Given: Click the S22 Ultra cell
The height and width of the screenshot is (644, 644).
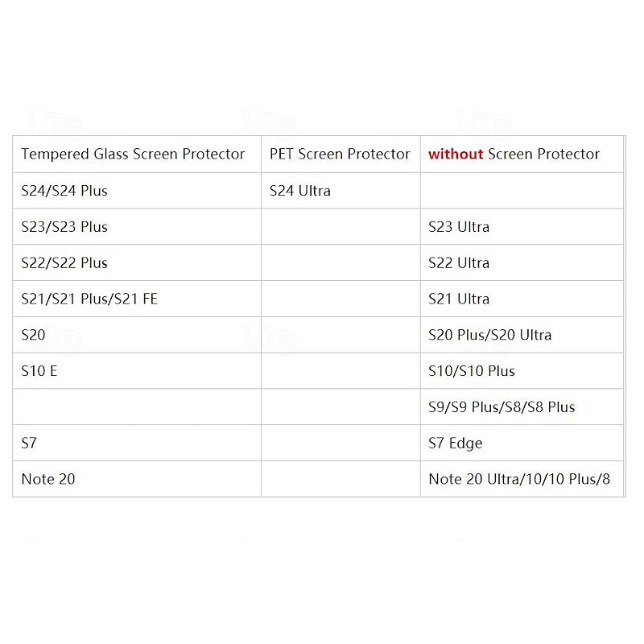Looking at the screenshot, I should (x=459, y=262).
